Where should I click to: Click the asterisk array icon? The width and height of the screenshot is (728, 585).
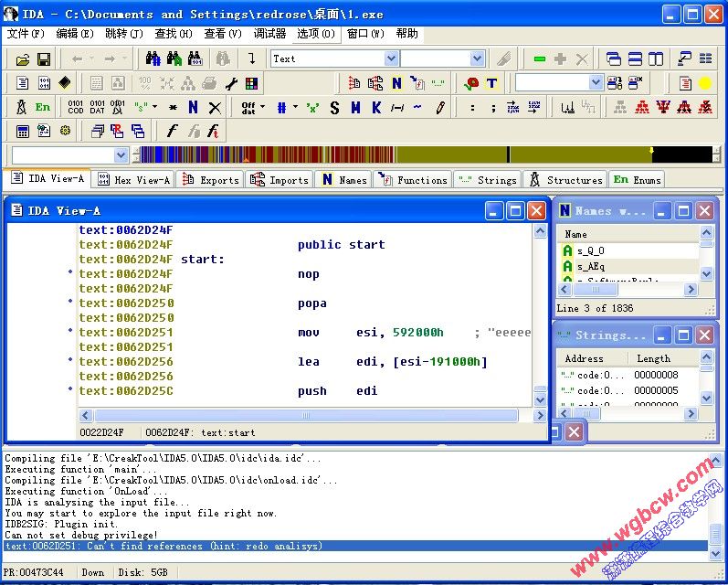[x=173, y=108]
